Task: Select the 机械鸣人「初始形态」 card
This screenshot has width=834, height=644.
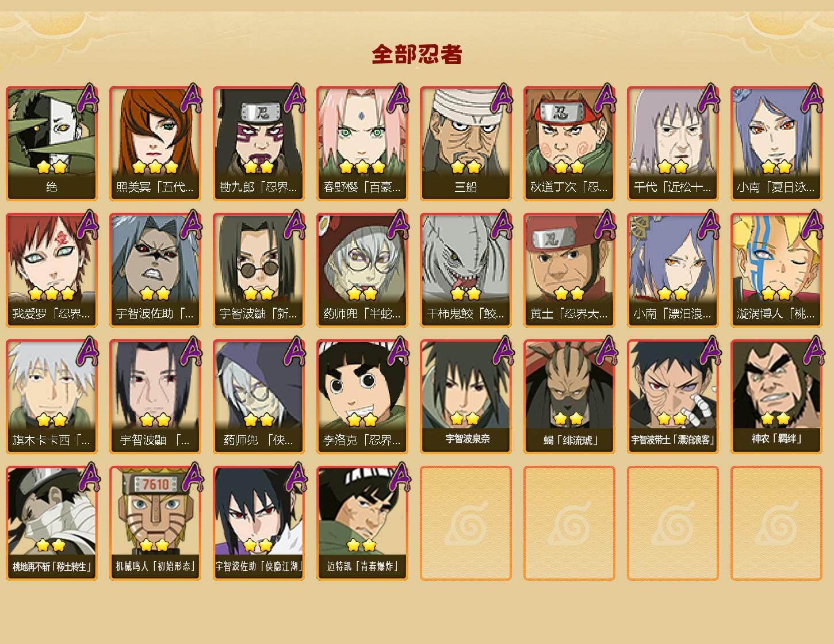Action: (x=155, y=523)
